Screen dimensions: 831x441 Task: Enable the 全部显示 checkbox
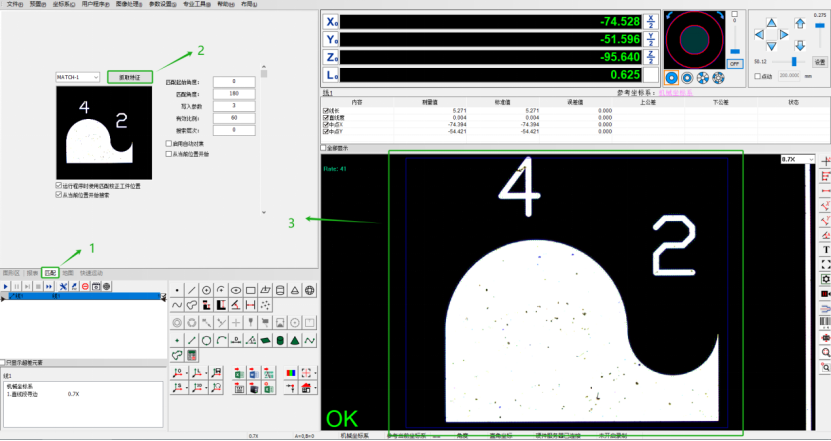coord(324,147)
